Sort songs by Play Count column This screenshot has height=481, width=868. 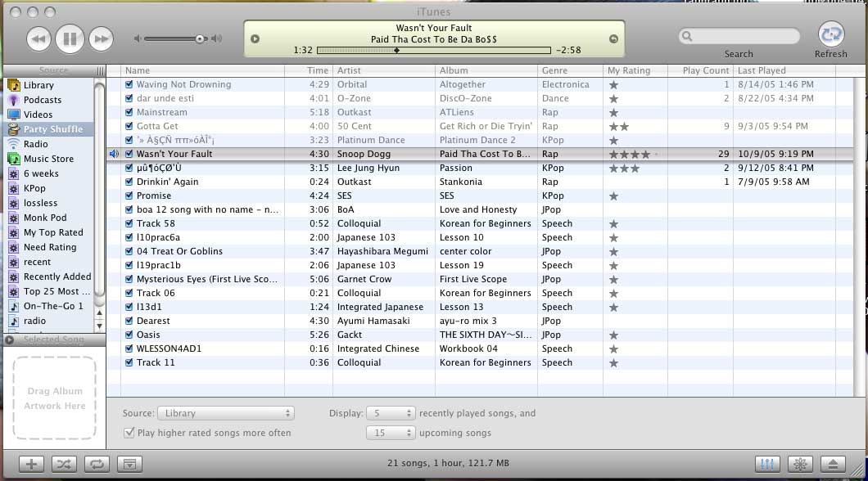701,71
